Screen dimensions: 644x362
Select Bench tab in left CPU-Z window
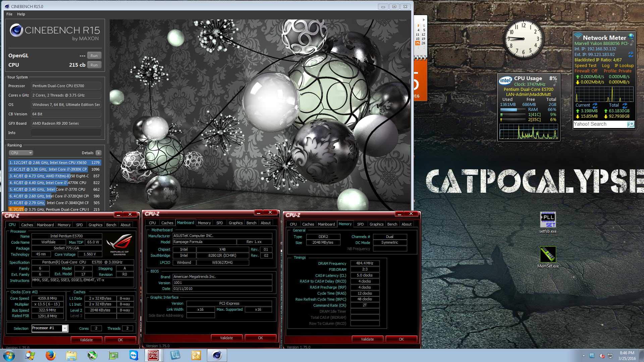tap(111, 225)
